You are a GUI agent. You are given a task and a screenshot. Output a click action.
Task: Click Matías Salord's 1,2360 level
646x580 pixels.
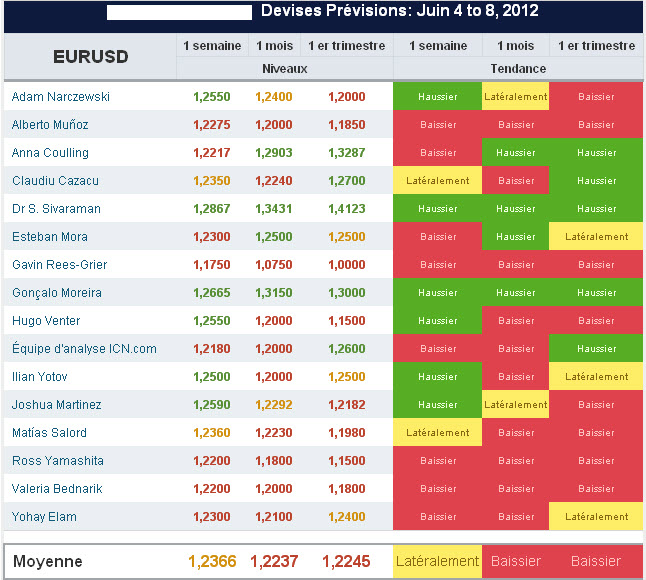212,433
